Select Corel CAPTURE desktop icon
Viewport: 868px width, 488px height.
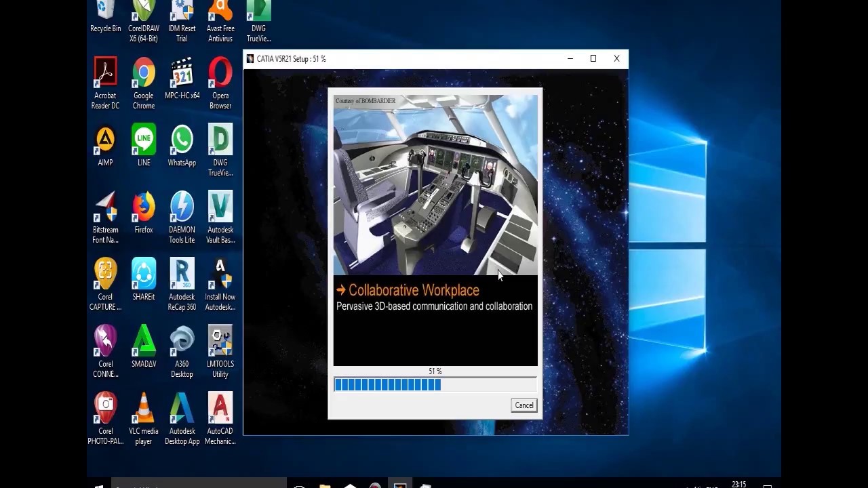click(105, 285)
